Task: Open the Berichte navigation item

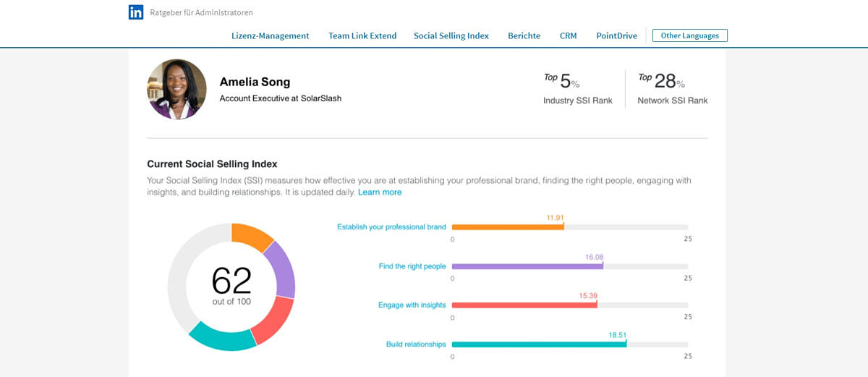Action: point(524,35)
